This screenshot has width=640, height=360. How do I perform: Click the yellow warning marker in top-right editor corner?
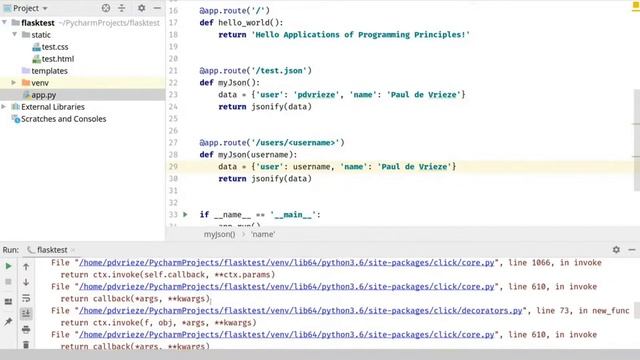[636, 6]
